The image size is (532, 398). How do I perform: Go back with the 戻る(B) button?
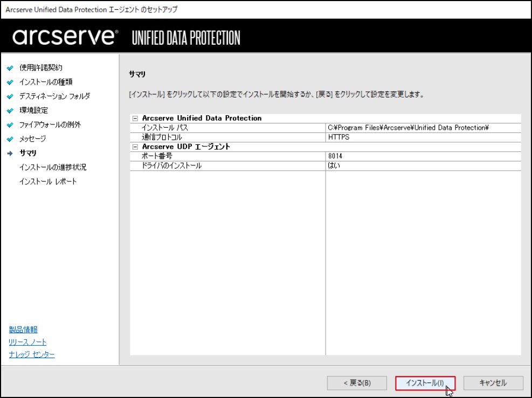(x=356, y=383)
